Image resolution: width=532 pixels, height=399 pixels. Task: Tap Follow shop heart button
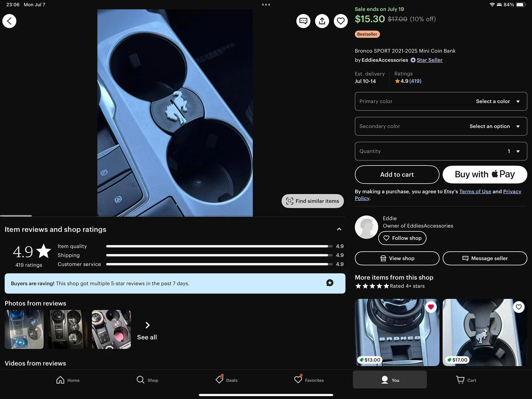coord(402,238)
